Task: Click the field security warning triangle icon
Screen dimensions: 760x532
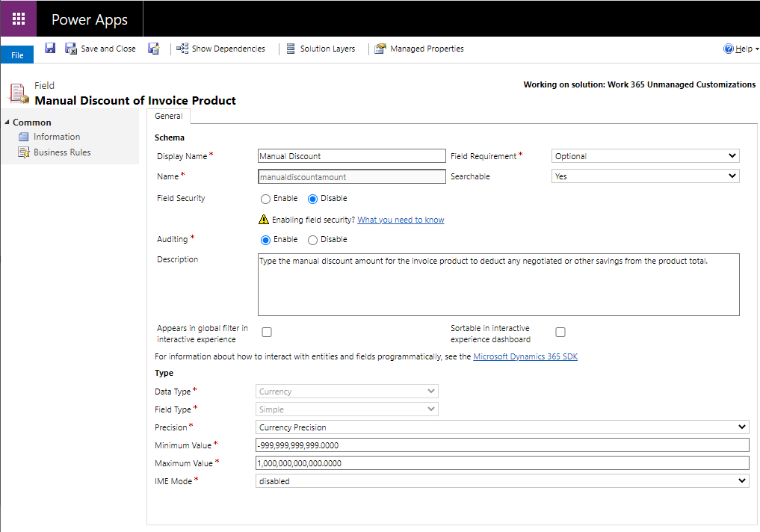Action: pyautogui.click(x=264, y=220)
